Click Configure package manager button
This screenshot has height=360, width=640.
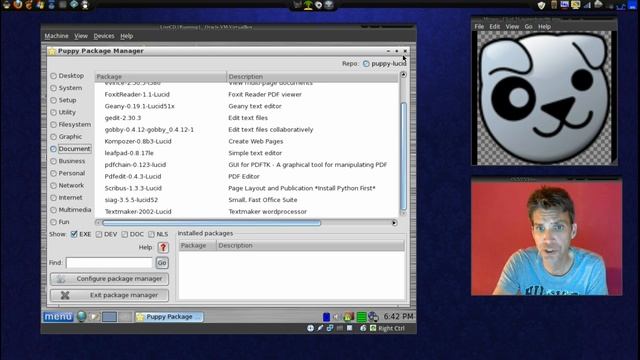click(109, 279)
